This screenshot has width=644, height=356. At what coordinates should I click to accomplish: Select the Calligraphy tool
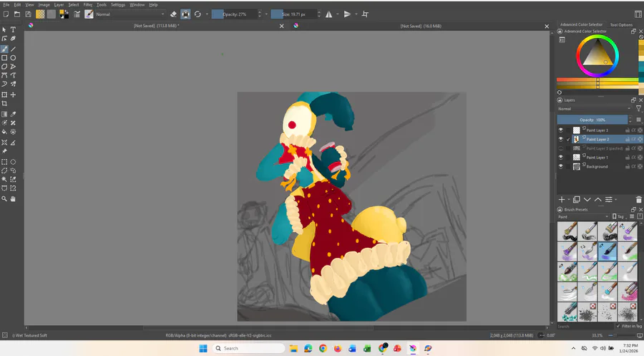[x=13, y=38]
